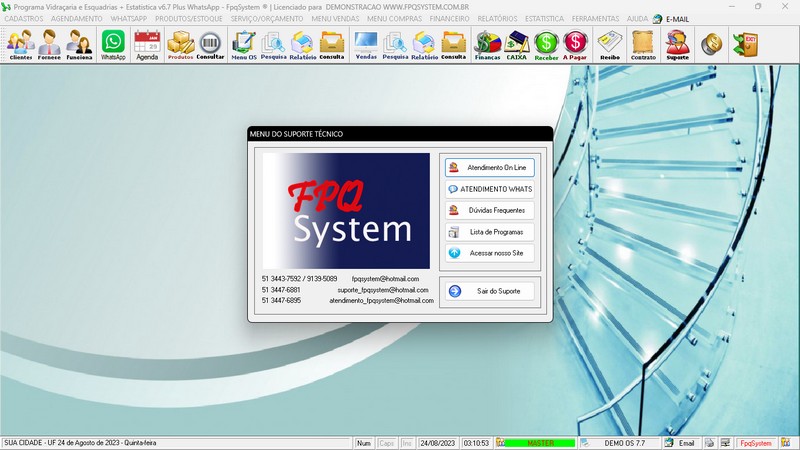The width and height of the screenshot is (800, 450).
Task: Click Acessar nosso Site button
Action: click(490, 253)
